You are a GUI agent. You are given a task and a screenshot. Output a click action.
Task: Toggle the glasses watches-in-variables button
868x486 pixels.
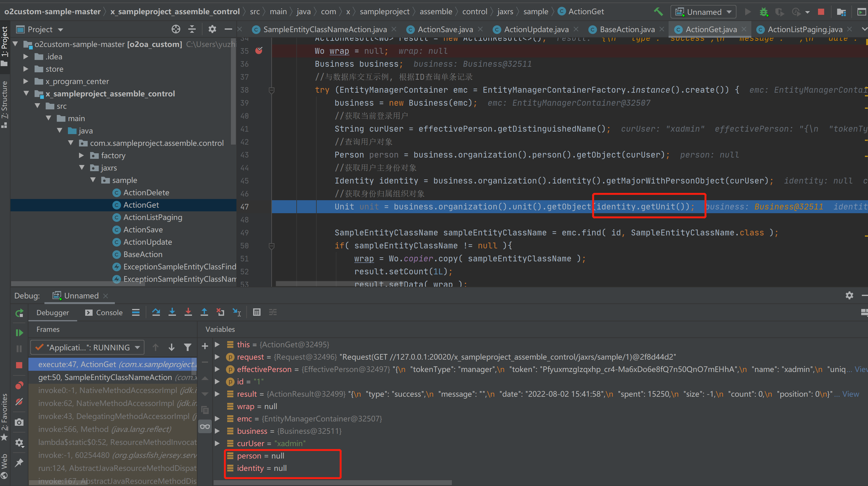(205, 427)
